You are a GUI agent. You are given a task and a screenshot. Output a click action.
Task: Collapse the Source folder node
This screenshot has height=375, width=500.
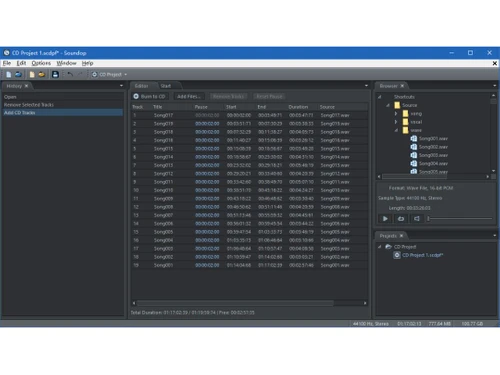tap(388, 105)
